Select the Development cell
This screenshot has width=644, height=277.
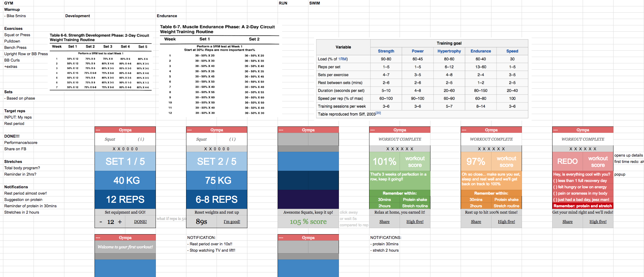[x=79, y=16]
